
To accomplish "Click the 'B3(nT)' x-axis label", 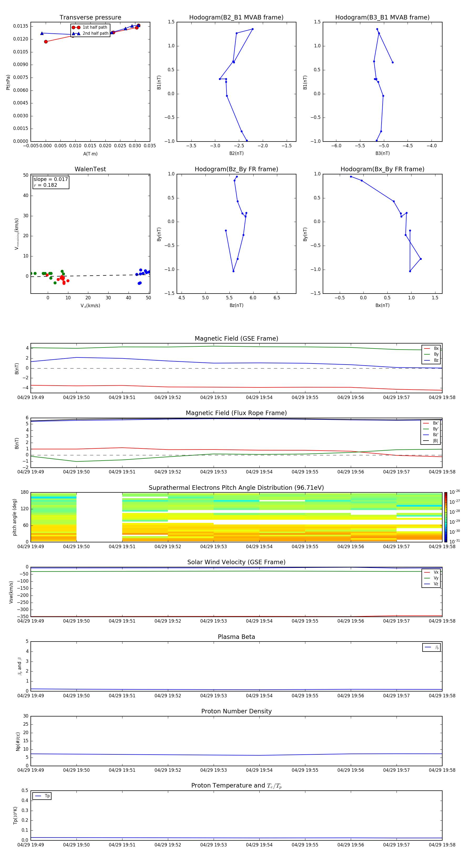I will tap(382, 154).
